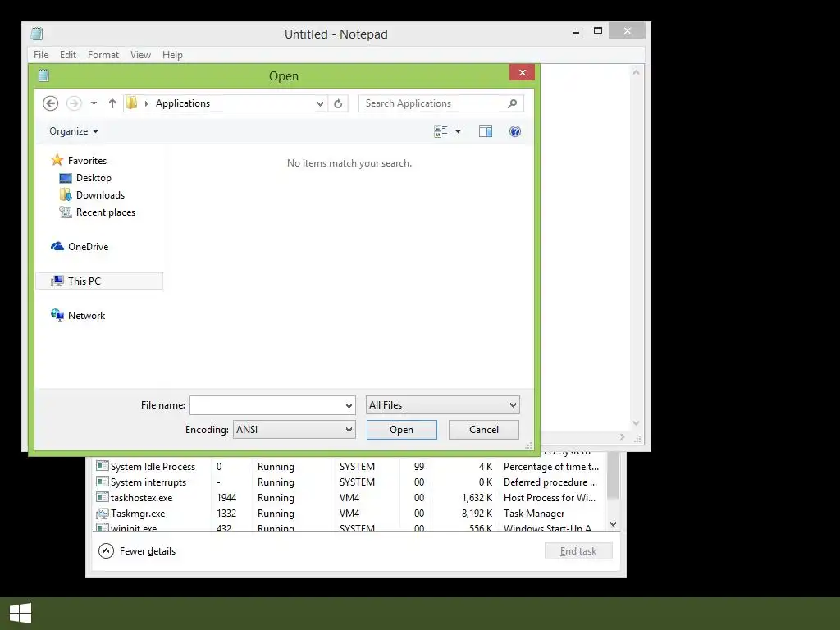Open the All Files type dropdown
The height and width of the screenshot is (630, 840).
point(442,405)
